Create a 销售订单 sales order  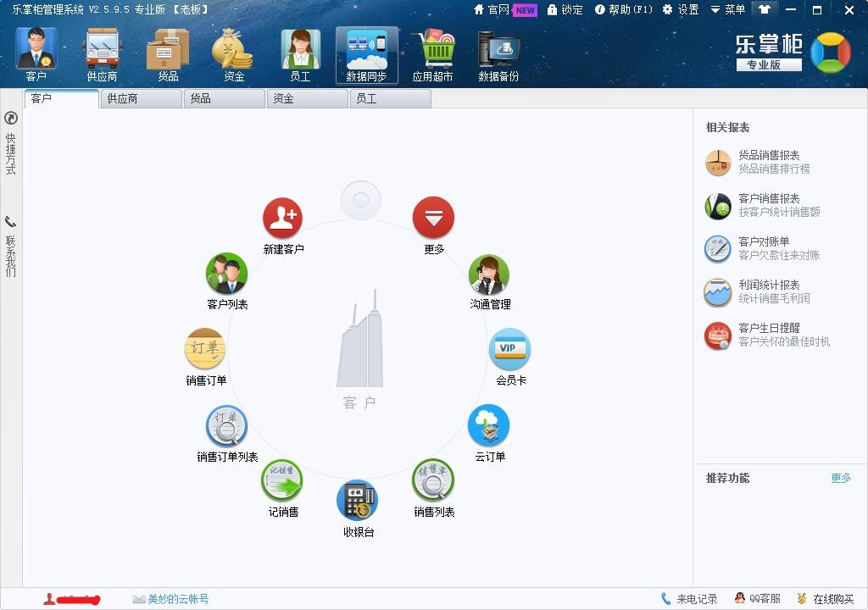click(205, 349)
